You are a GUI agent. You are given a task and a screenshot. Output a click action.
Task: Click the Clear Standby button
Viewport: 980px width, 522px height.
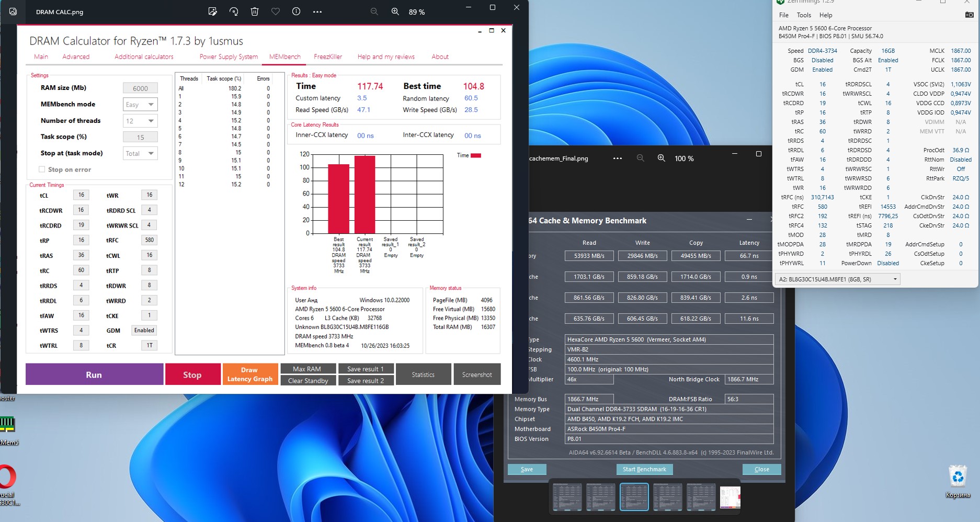(307, 381)
